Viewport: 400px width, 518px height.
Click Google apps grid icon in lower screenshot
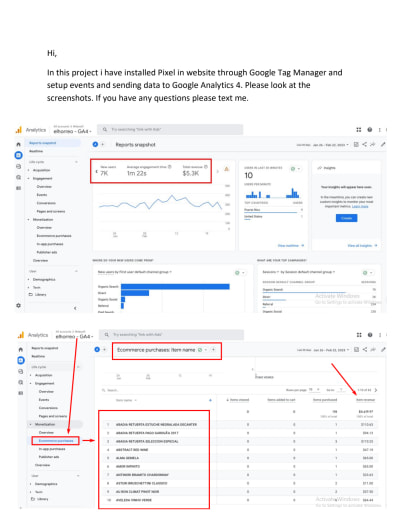[359, 335]
